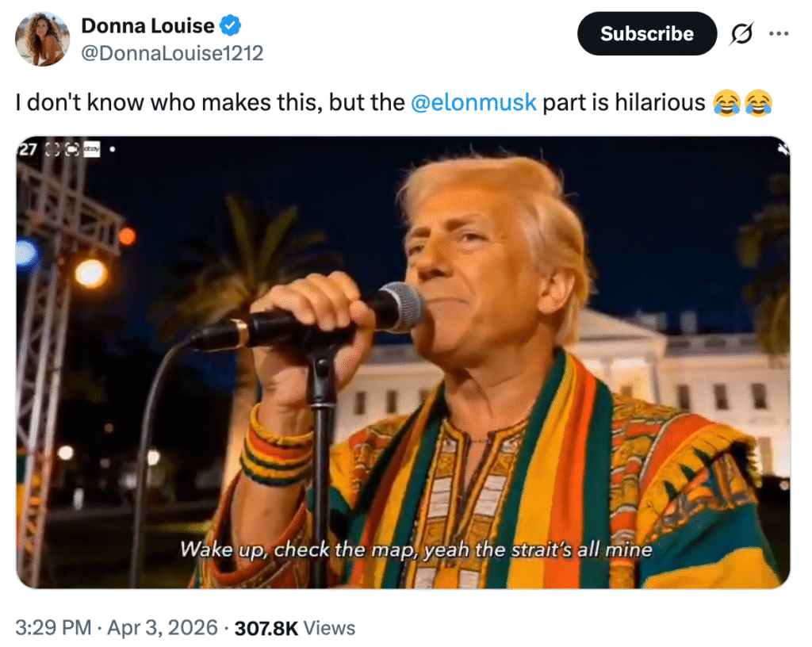
Task: Open the three-dot More options menu
Action: point(779,33)
